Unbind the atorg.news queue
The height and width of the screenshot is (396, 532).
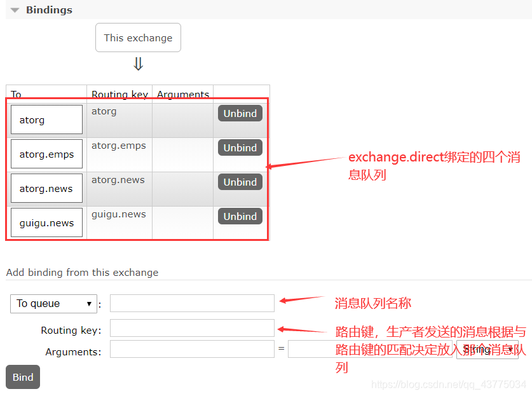tap(240, 182)
